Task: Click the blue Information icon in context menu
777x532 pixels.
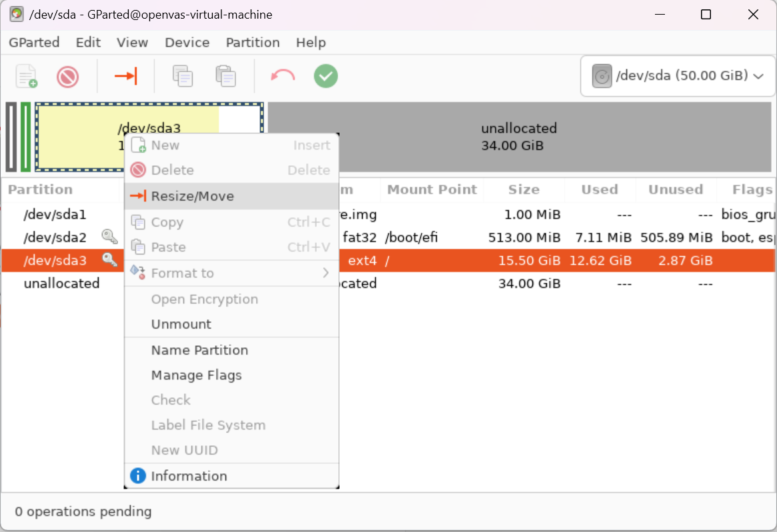Action: 138,475
